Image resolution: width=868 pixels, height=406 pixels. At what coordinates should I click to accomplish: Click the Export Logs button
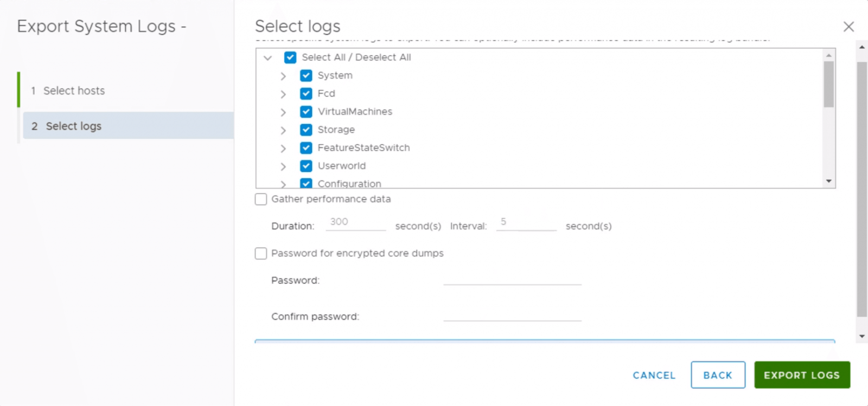tap(801, 375)
